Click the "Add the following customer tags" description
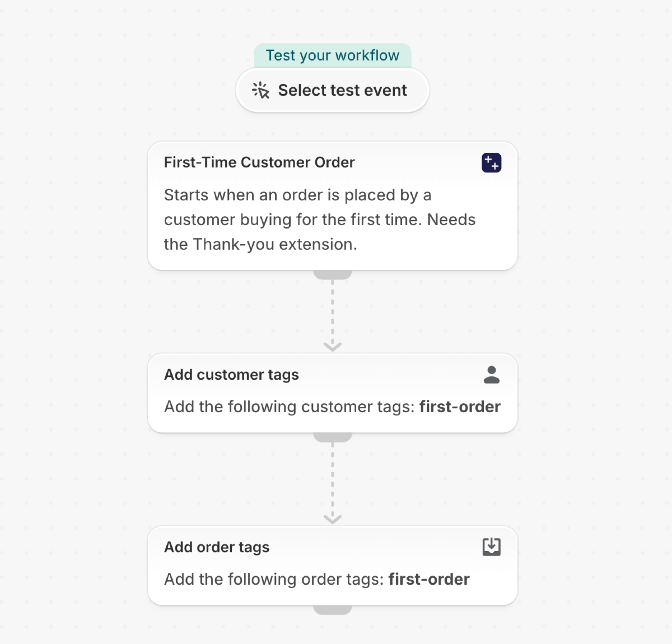 pos(289,407)
